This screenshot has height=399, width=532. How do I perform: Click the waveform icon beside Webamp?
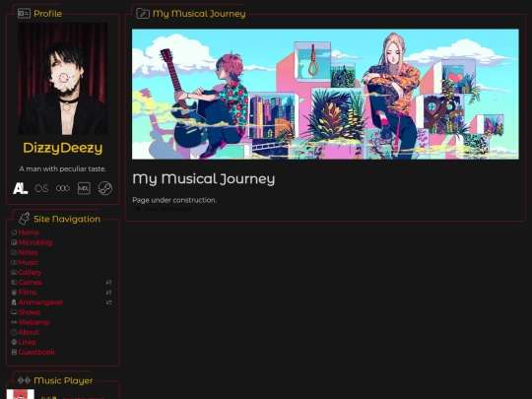[x=14, y=322]
